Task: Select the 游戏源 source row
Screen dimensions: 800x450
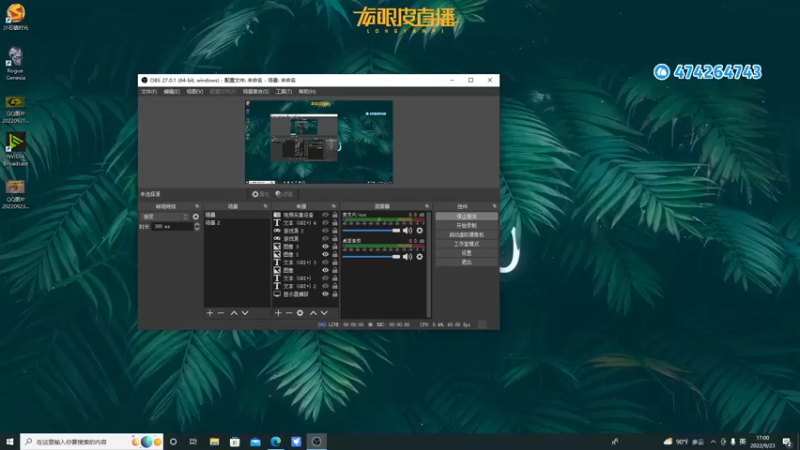Action: point(305,239)
